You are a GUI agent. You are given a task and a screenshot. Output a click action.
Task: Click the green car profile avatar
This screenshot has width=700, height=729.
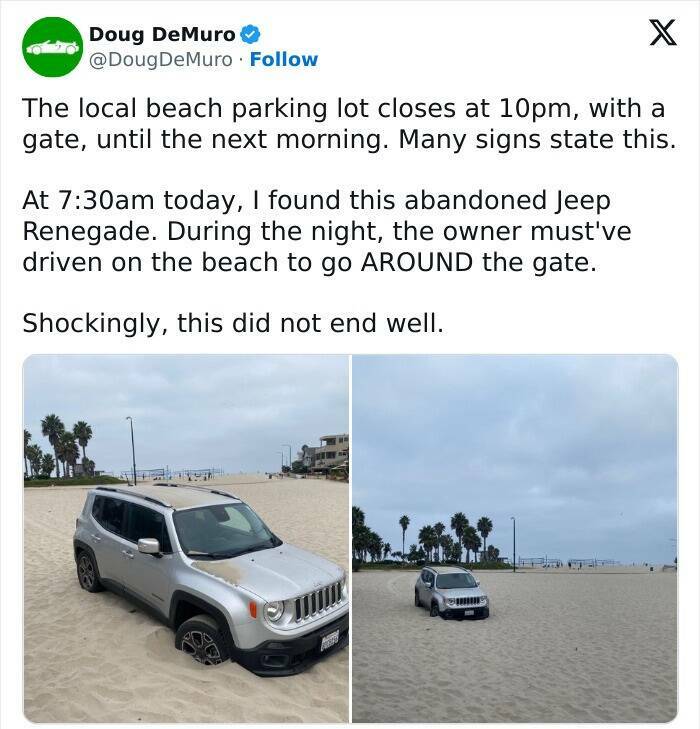(x=52, y=47)
